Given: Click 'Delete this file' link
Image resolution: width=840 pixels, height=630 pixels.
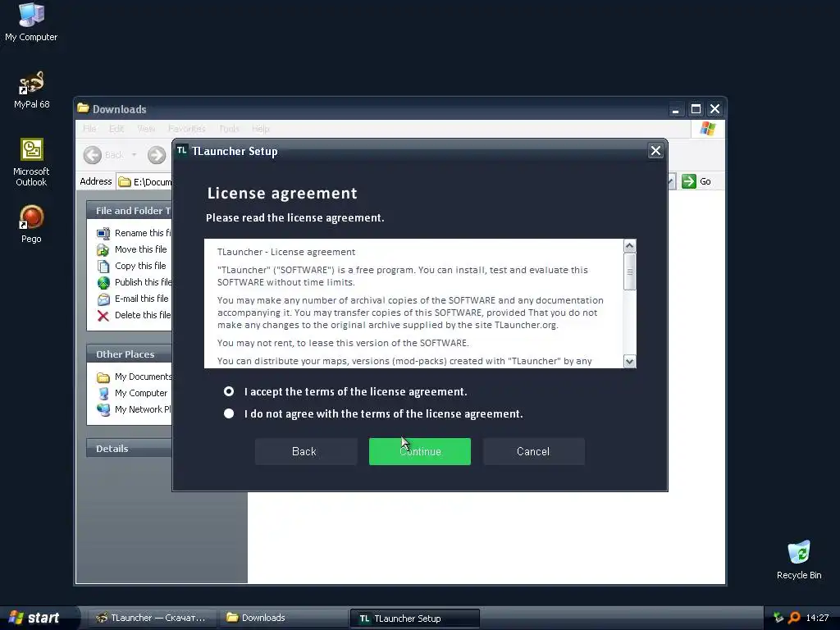Looking at the screenshot, I should [143, 315].
